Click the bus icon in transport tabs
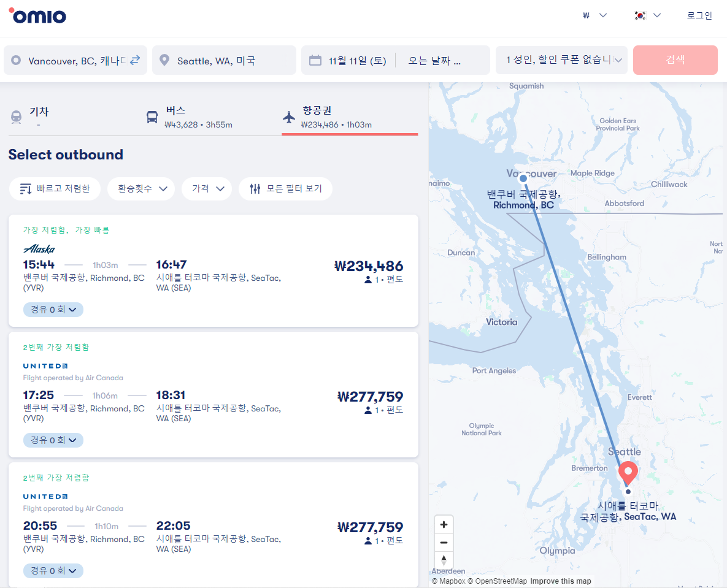727x588 pixels. pyautogui.click(x=152, y=116)
